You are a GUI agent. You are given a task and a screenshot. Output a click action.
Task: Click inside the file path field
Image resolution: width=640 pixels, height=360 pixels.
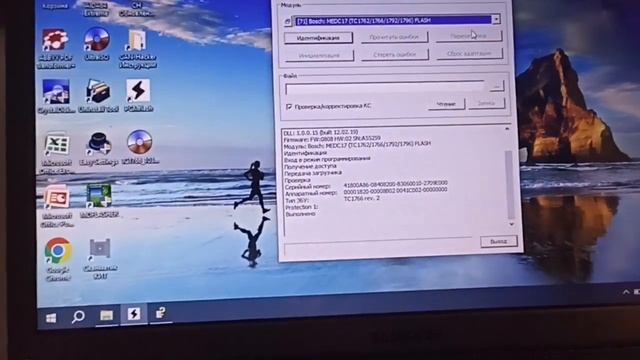385,88
